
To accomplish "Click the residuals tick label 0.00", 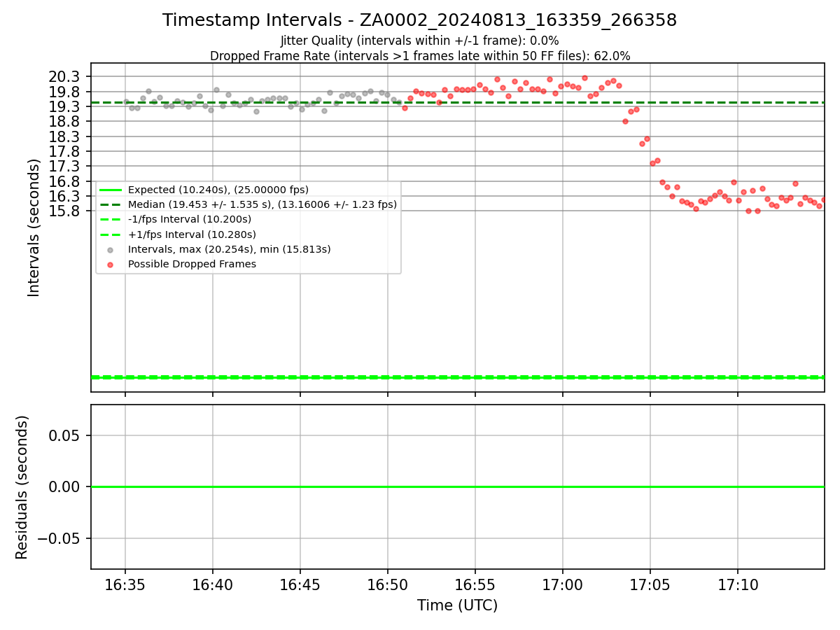I will pos(66,486).
